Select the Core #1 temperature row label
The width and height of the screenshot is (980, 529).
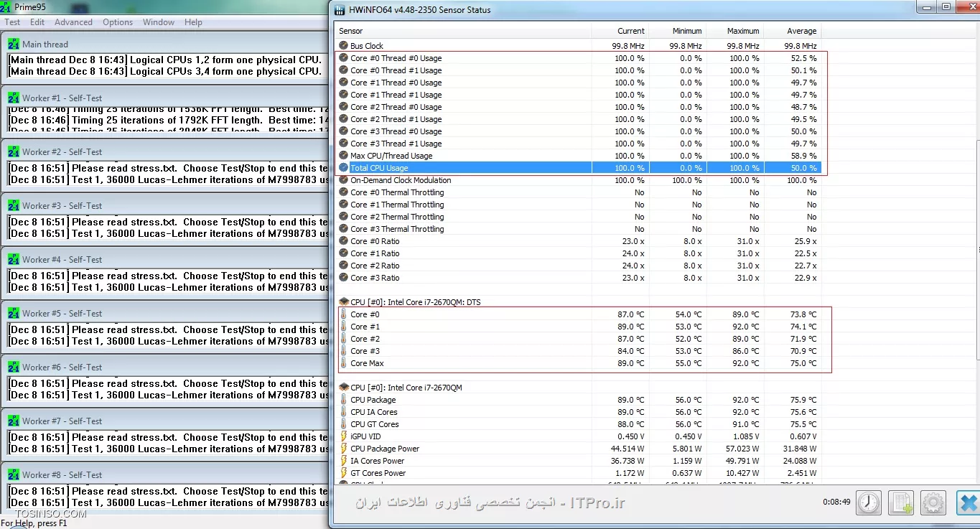365,327
